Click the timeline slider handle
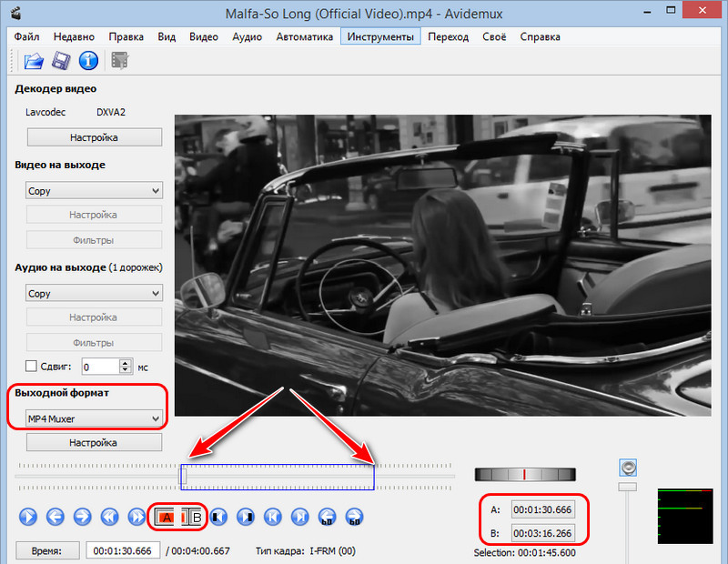 coord(184,477)
